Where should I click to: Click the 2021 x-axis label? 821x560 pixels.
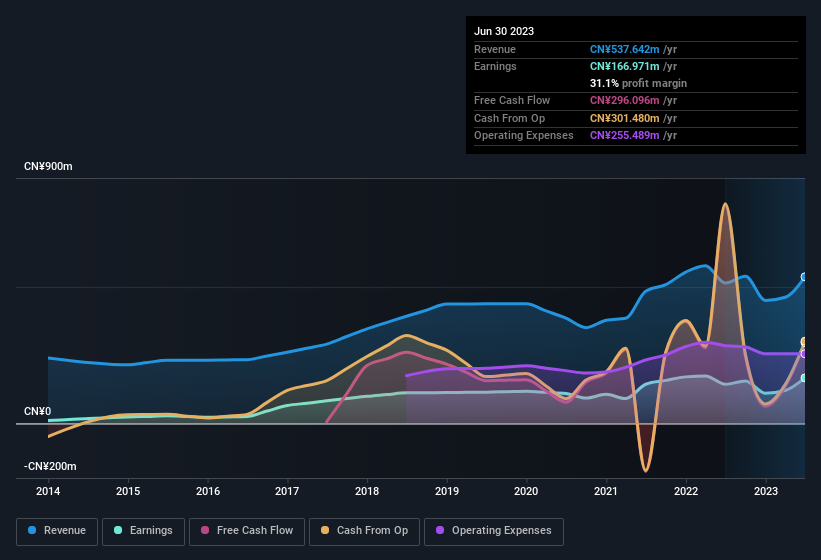coord(606,491)
